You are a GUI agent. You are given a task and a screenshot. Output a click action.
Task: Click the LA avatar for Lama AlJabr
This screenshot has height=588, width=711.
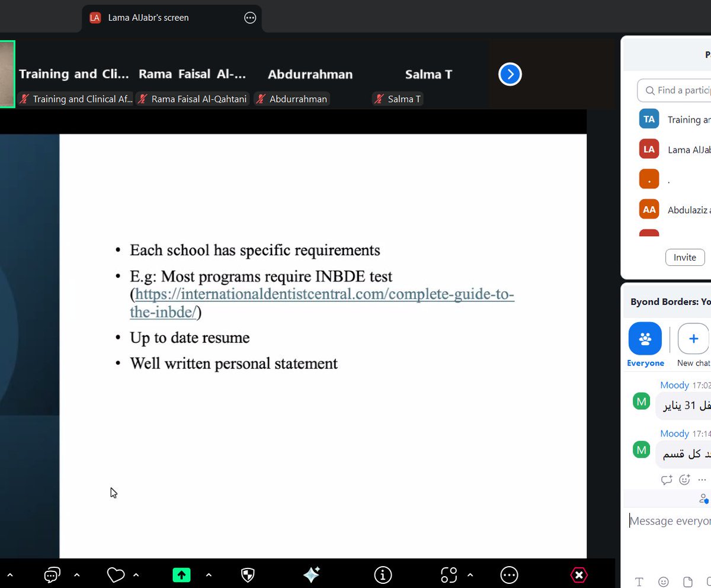pyautogui.click(x=649, y=149)
